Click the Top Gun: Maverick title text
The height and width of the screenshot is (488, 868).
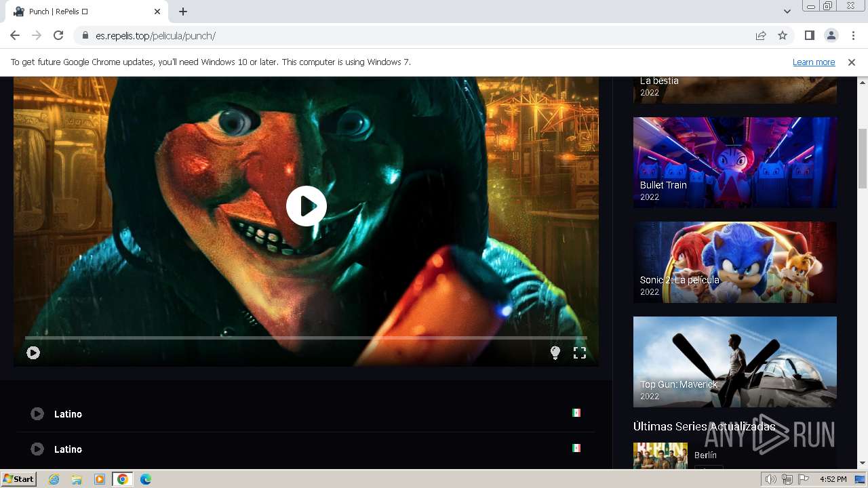(x=679, y=384)
